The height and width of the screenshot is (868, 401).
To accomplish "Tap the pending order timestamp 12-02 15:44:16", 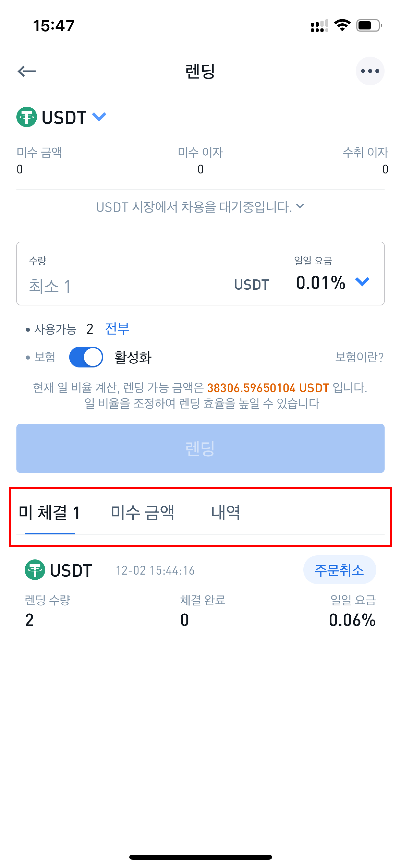I will [x=155, y=570].
